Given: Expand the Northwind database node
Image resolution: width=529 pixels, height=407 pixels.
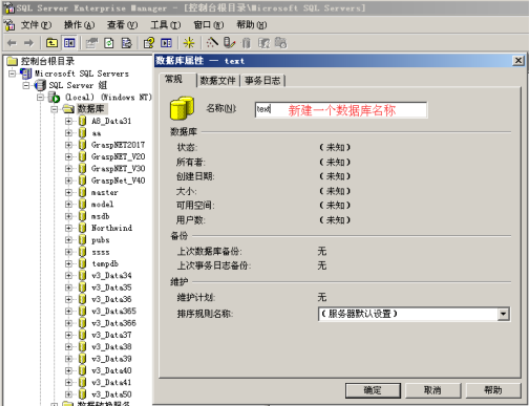Looking at the screenshot, I should [x=68, y=228].
